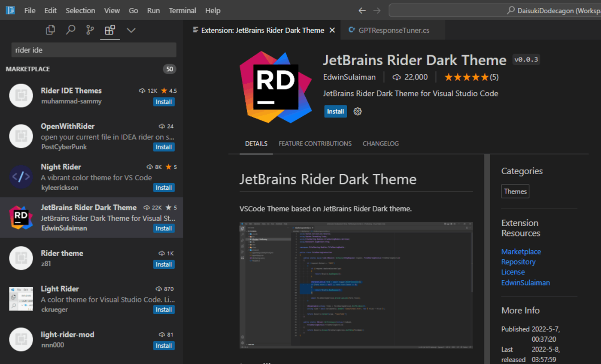Open the theme preview screenshot image
Screen dimensions: 601x364
click(356, 285)
